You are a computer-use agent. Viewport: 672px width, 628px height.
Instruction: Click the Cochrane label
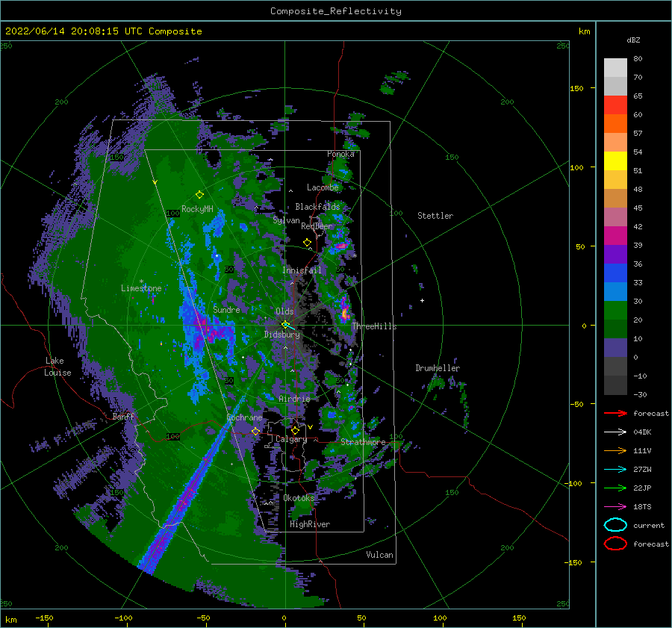pyautogui.click(x=244, y=417)
